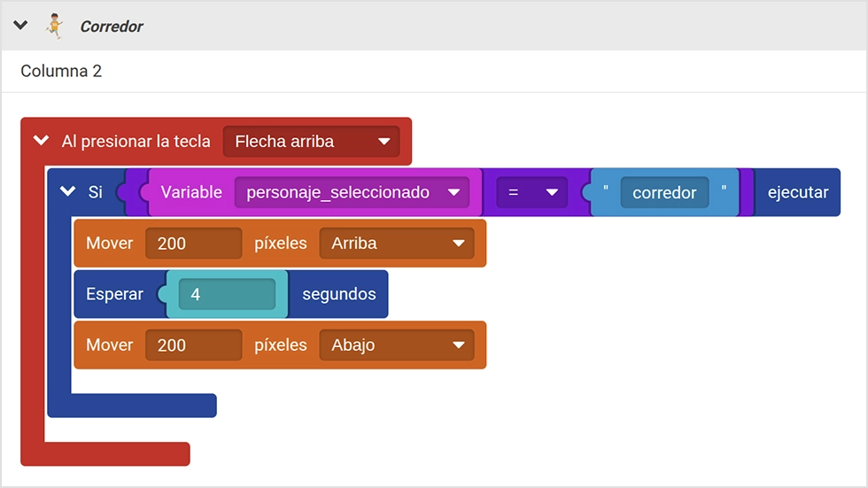Viewport: 868px width, 488px height.
Task: Open the Abajo direction dropdown
Action: [397, 345]
